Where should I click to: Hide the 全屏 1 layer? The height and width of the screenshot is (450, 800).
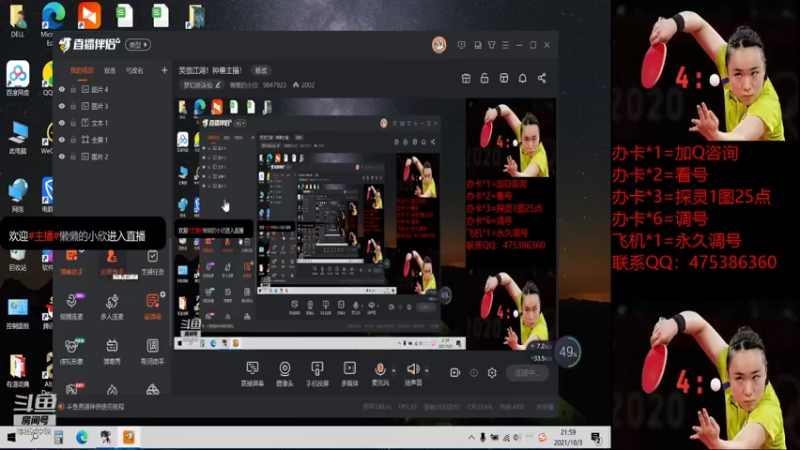[62, 140]
